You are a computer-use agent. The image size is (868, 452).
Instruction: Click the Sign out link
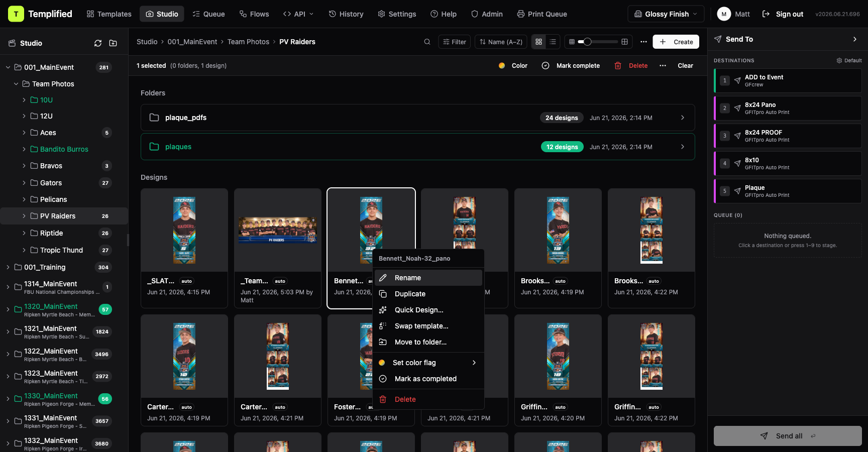point(783,14)
